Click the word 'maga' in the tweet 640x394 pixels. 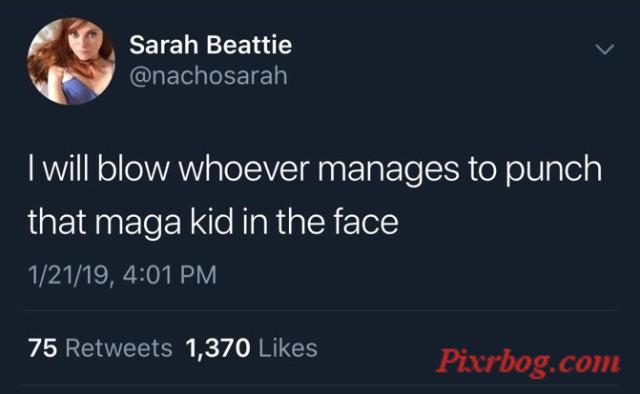(138, 225)
